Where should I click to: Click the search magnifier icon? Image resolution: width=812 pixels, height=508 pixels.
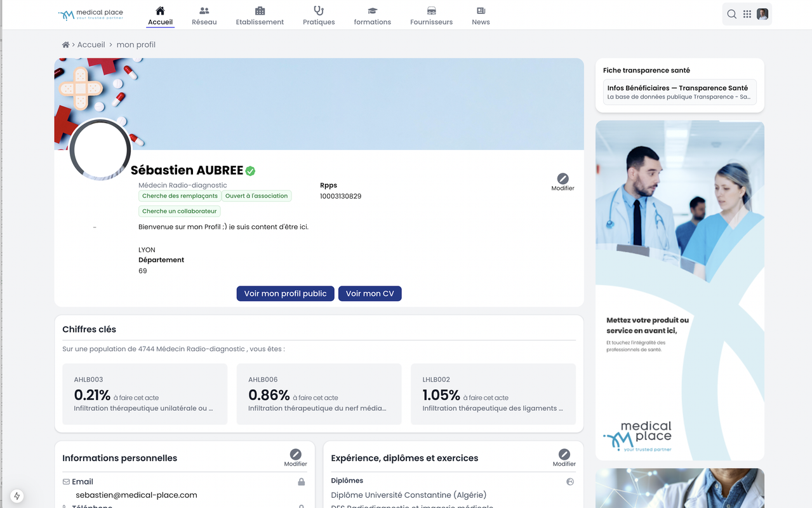732,14
